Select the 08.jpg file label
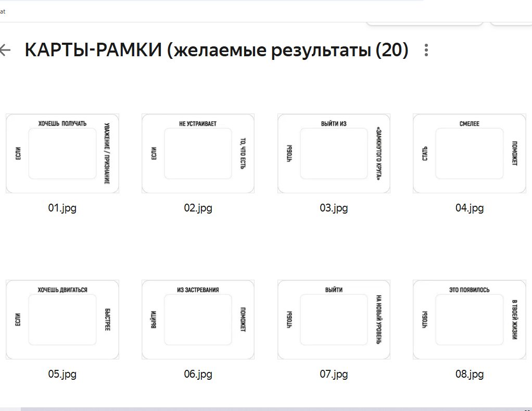This screenshot has width=532, height=411. tap(470, 375)
